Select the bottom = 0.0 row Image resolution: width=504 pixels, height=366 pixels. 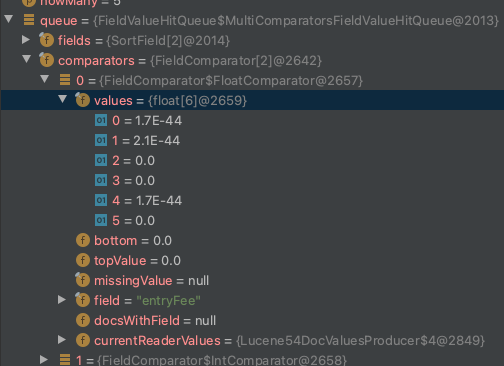click(x=252, y=240)
